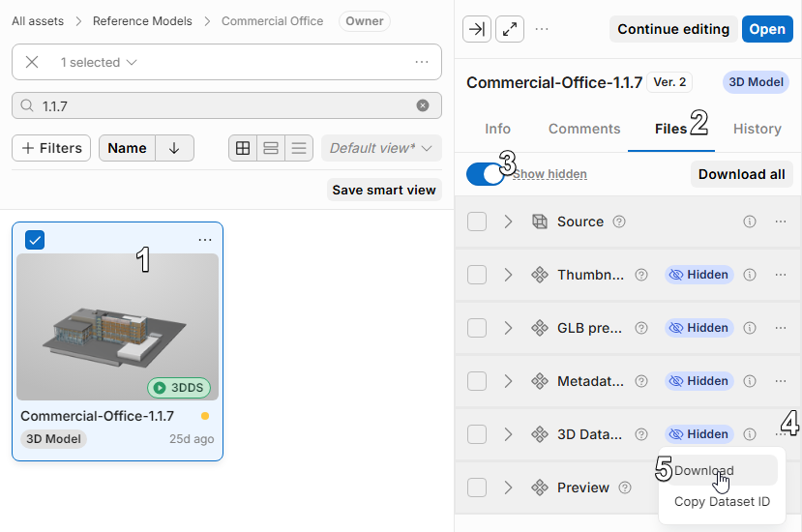Image resolution: width=802 pixels, height=532 pixels.
Task: Collapse the details panel with the arrow icon
Action: coord(476,29)
